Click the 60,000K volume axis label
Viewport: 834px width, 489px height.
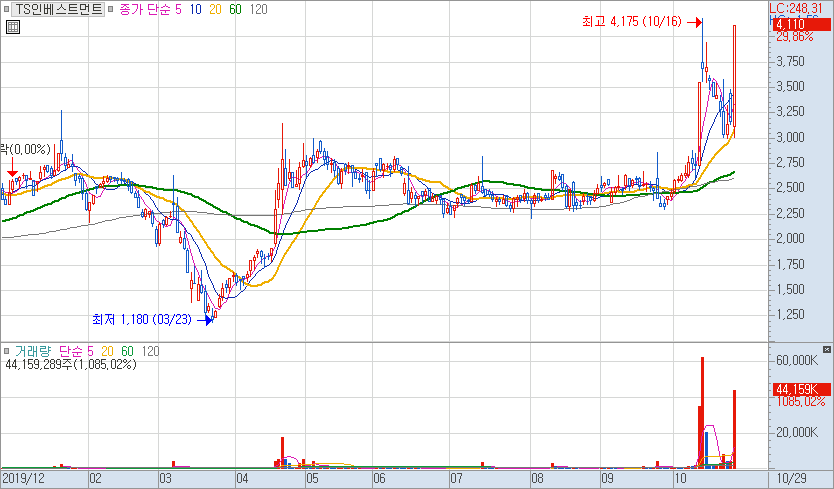click(x=797, y=361)
